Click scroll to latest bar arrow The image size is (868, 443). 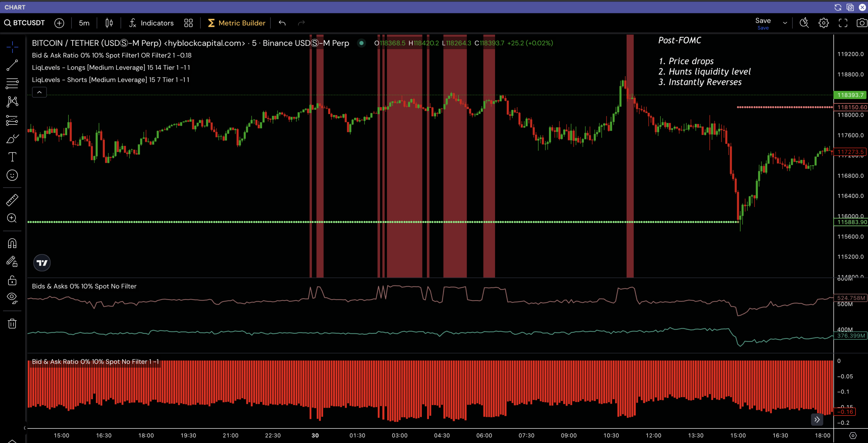pyautogui.click(x=817, y=420)
